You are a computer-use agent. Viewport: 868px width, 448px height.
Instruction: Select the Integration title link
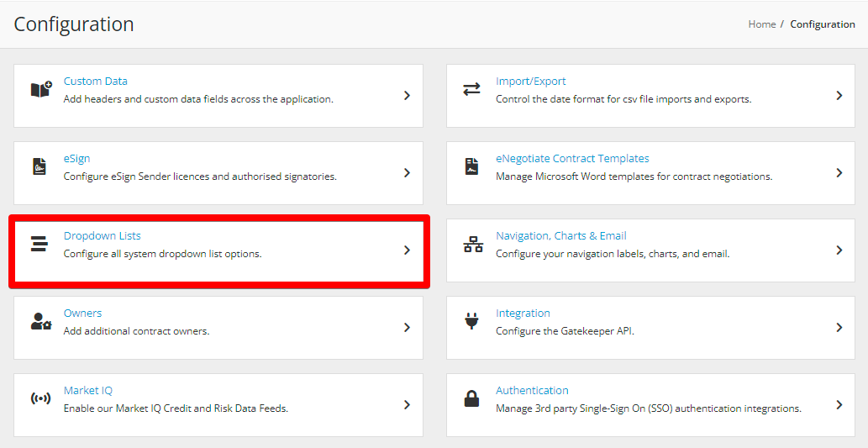[523, 313]
